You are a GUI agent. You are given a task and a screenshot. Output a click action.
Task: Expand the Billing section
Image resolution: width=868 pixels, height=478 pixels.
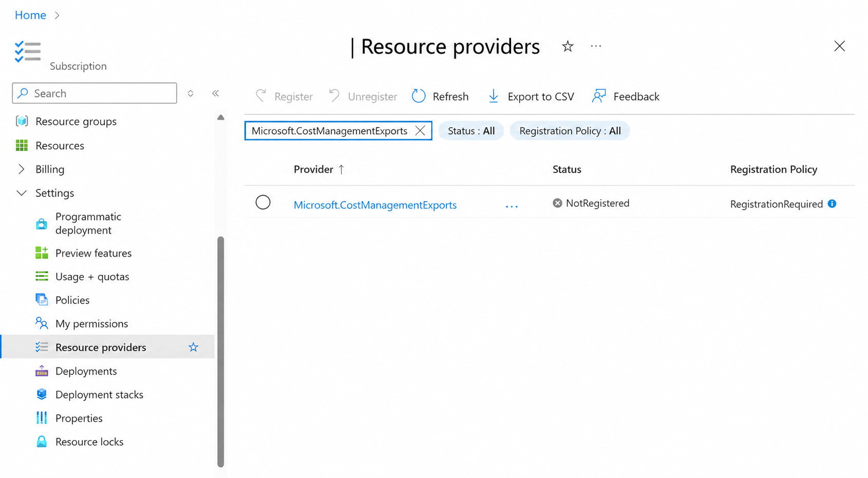(x=21, y=169)
